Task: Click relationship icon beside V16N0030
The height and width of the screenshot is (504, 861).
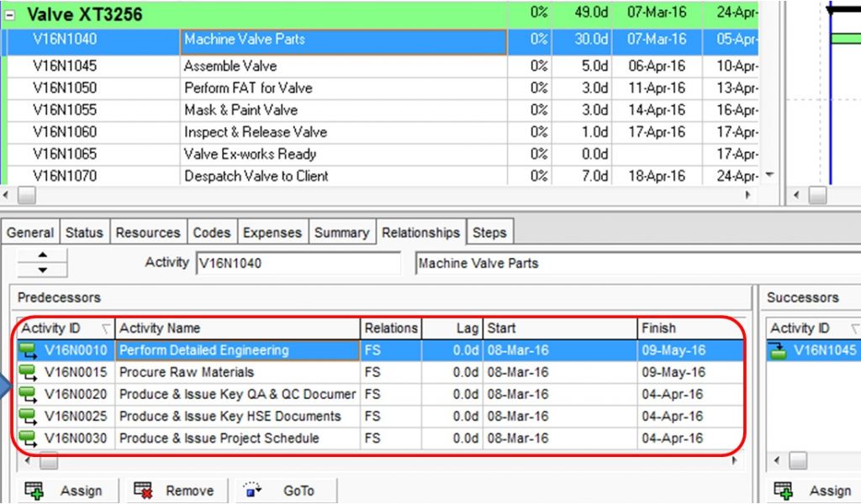Action: [29, 438]
